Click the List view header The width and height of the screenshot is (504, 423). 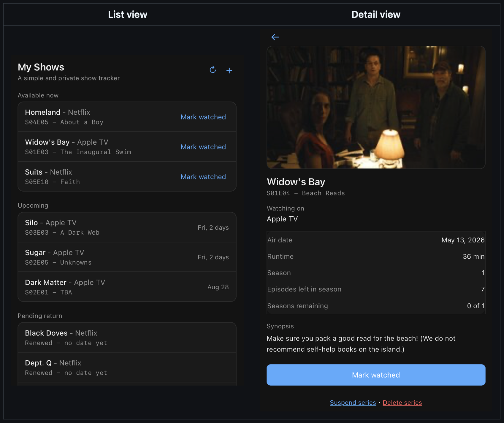click(x=128, y=15)
